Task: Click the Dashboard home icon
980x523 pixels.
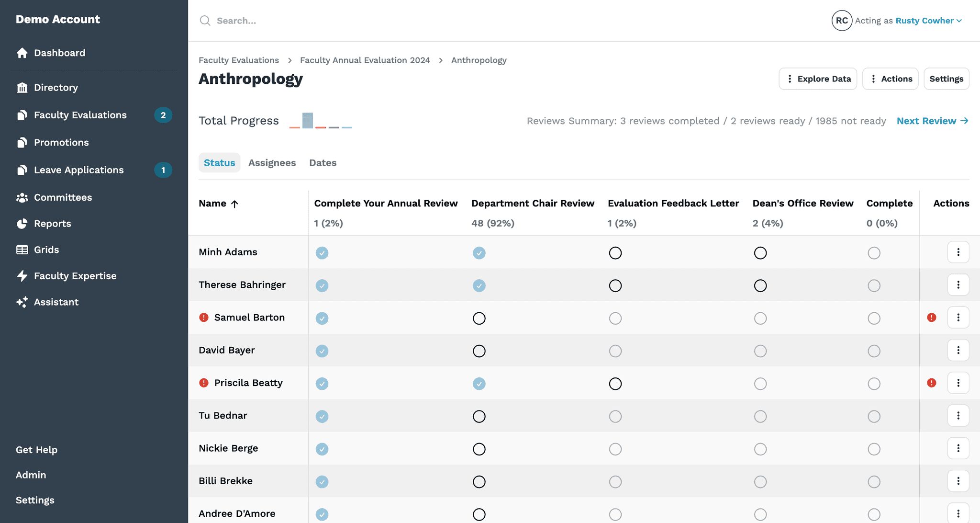Action: click(22, 53)
